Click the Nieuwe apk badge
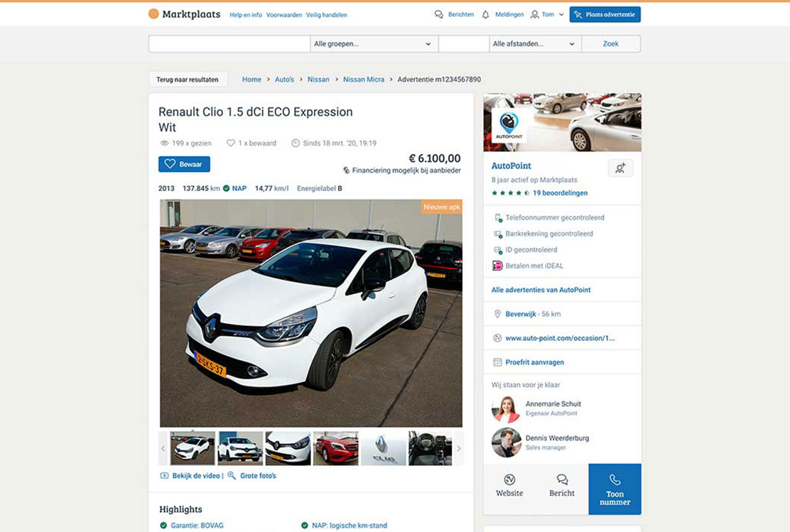 pos(441,207)
